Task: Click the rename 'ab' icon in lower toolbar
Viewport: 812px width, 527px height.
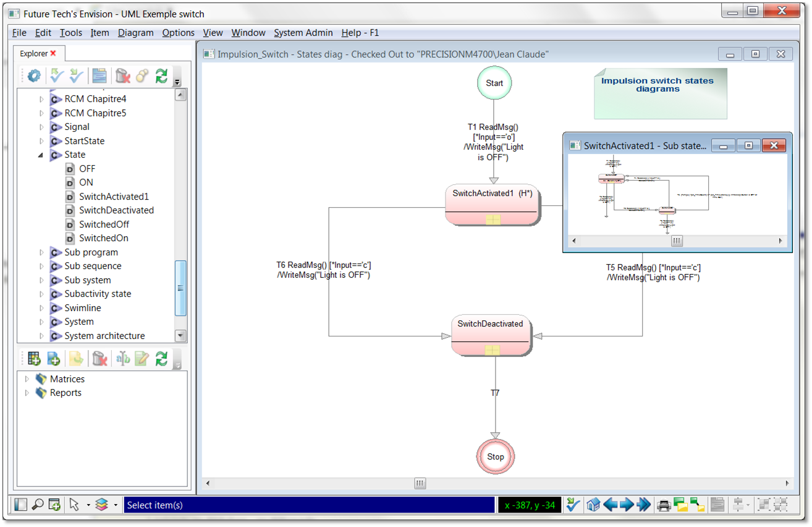Action: (x=125, y=359)
